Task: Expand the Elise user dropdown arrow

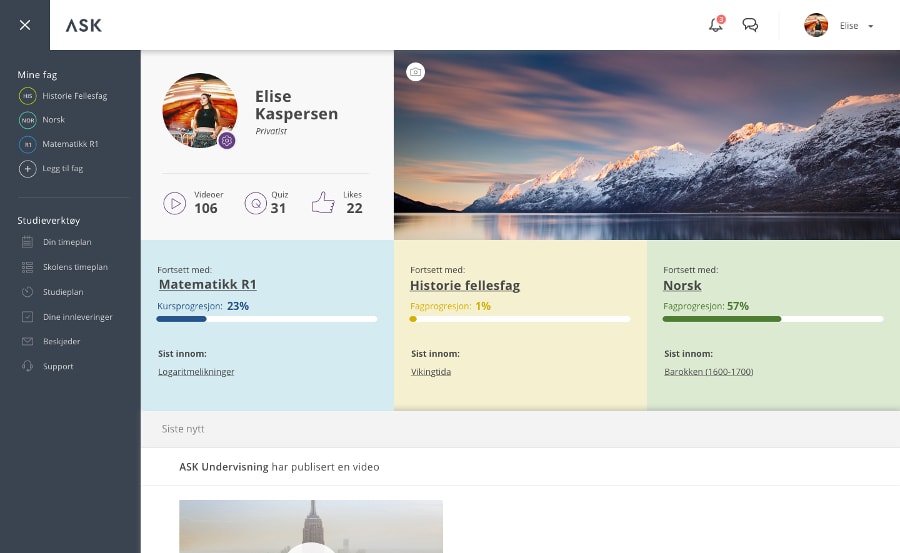Action: point(871,26)
